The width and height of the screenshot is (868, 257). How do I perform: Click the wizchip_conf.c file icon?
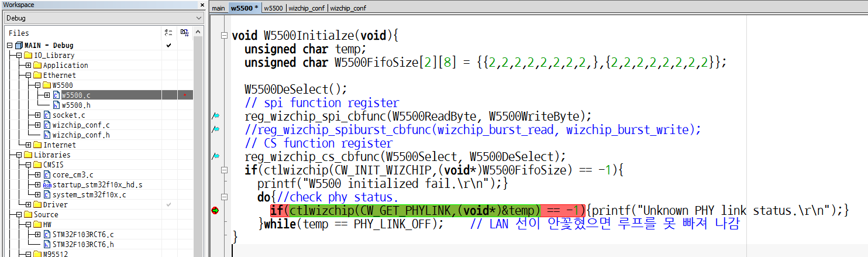tap(47, 125)
